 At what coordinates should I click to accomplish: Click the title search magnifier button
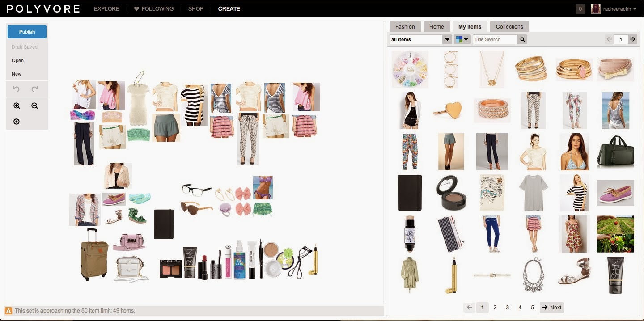coord(522,39)
